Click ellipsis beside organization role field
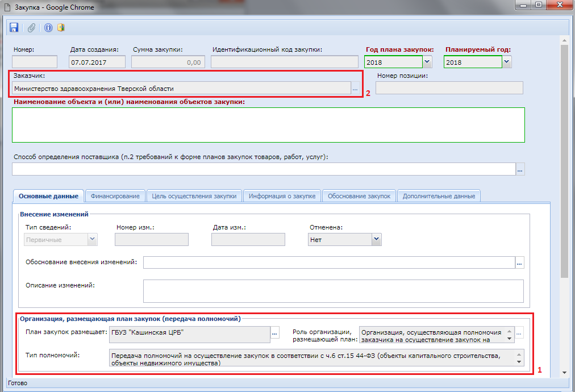Image resolution: width=575 pixels, height=392 pixels. coord(519,334)
